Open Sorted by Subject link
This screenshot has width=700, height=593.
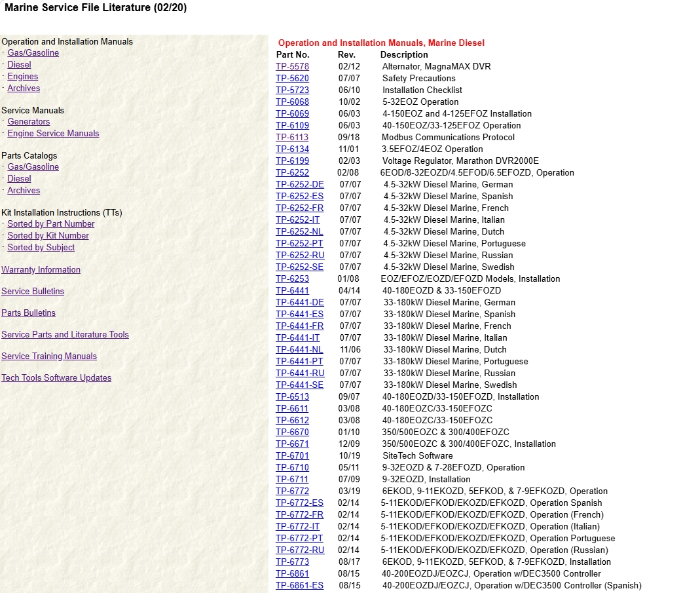coord(41,248)
